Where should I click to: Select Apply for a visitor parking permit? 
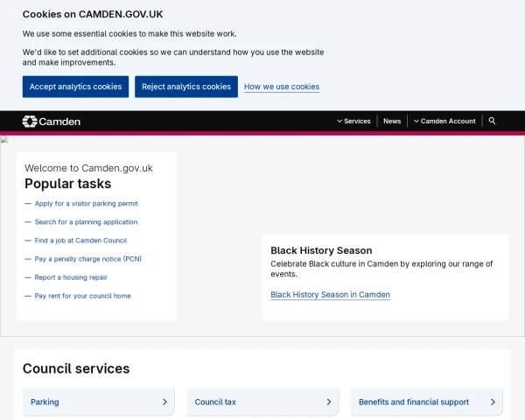(x=86, y=203)
